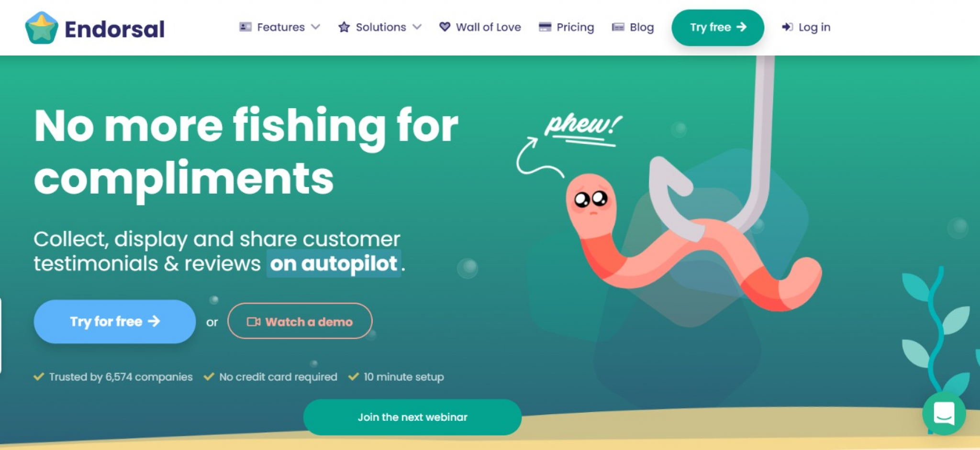
Task: Click the Wall of Love heart icon
Action: pos(445,27)
